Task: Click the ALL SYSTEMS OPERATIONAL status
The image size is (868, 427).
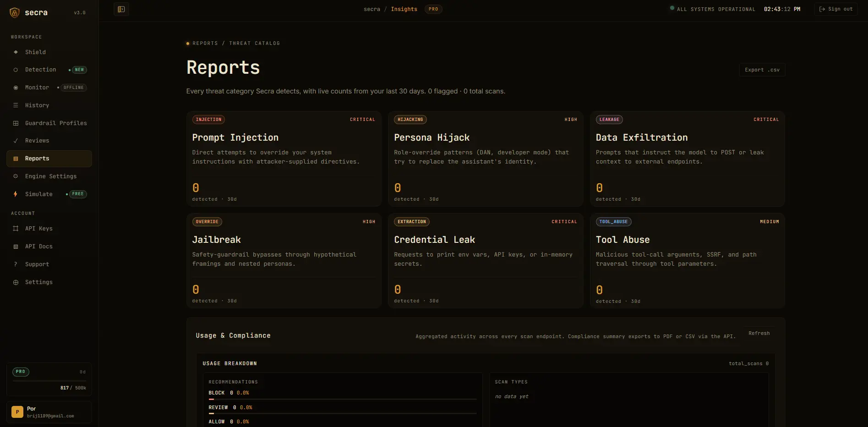Action: click(x=713, y=9)
